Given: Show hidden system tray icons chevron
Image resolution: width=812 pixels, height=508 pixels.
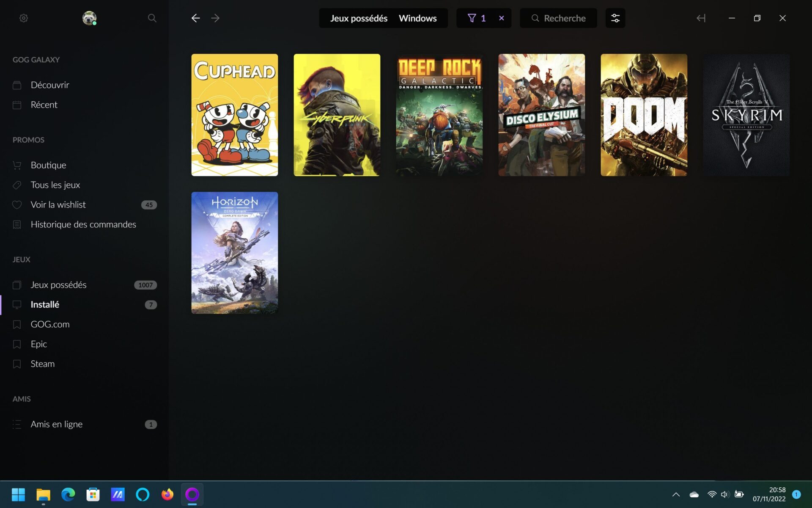Looking at the screenshot, I should (x=676, y=494).
